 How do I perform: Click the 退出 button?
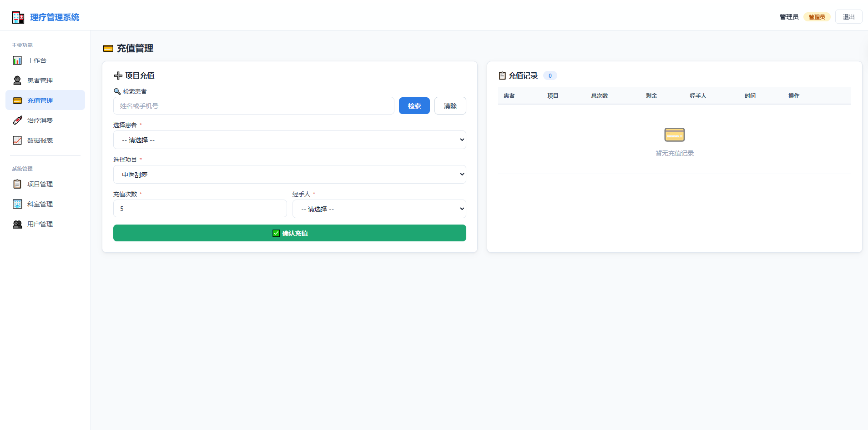[849, 17]
